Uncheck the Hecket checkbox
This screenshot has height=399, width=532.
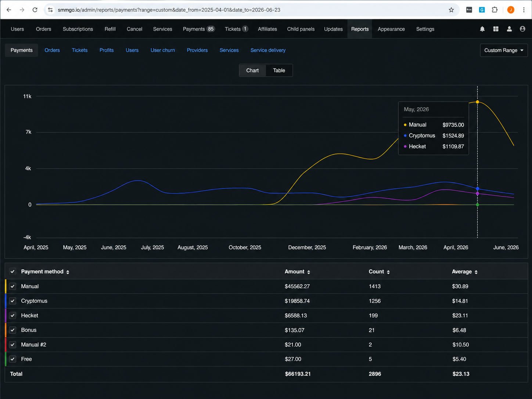12,316
